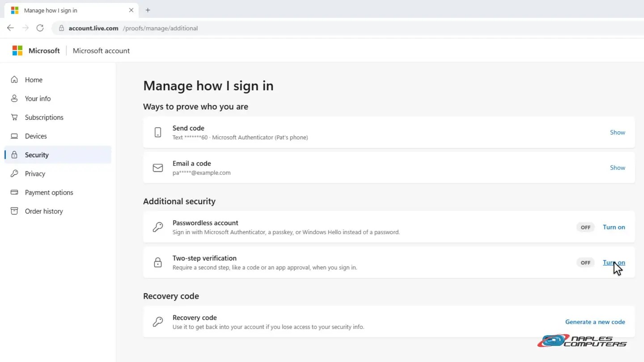Click Generate a new code link
This screenshot has height=362, width=644.
[595, 322]
